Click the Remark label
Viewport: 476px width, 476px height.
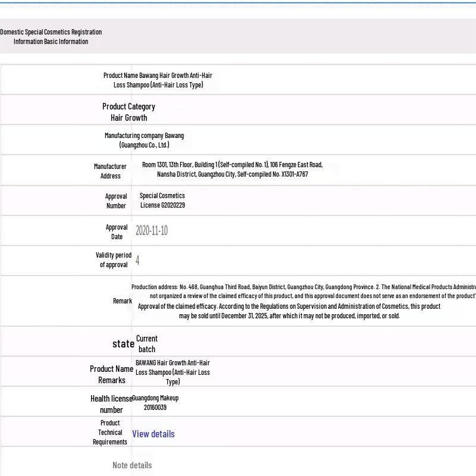point(123,301)
